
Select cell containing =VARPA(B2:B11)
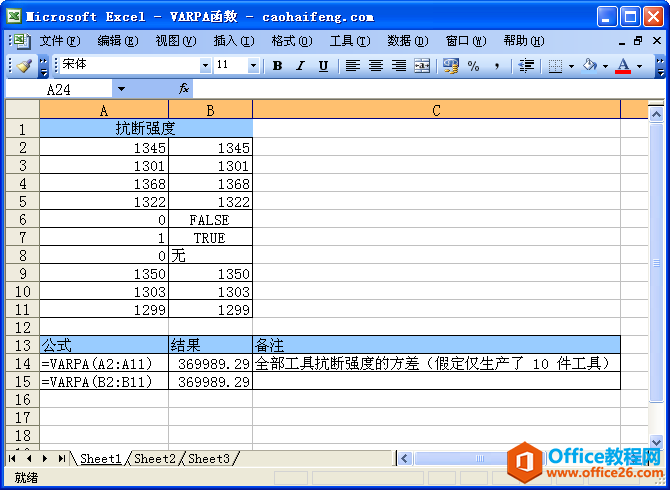(104, 381)
